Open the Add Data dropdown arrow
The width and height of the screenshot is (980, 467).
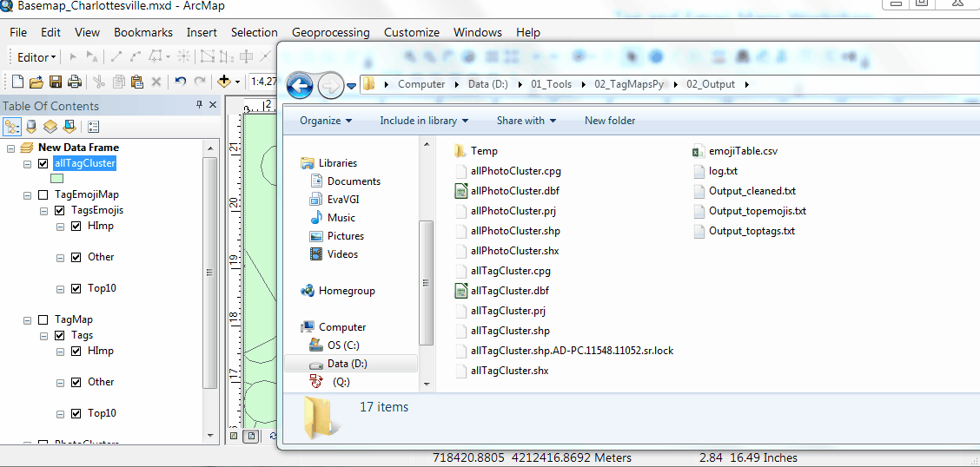pyautogui.click(x=238, y=82)
